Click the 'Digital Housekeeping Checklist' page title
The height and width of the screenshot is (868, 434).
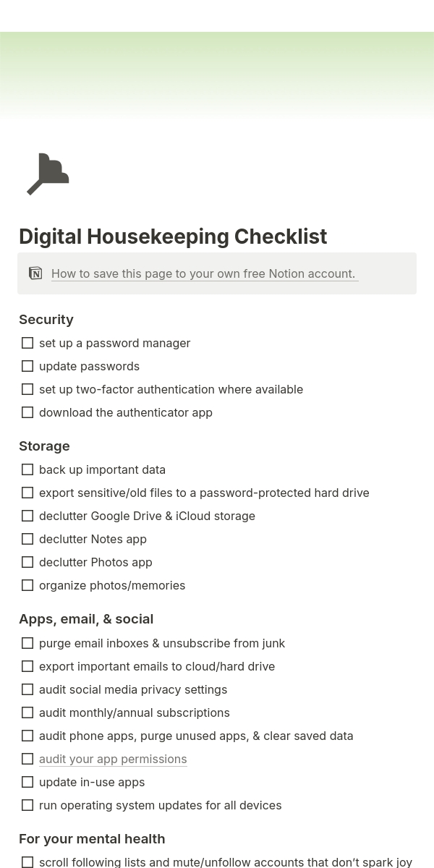tap(173, 237)
